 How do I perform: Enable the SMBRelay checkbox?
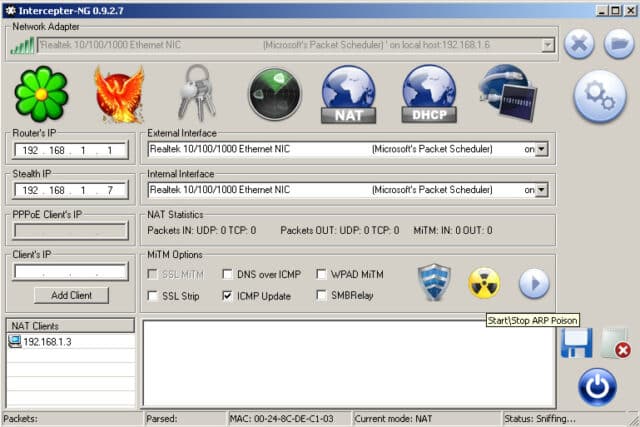(321, 295)
